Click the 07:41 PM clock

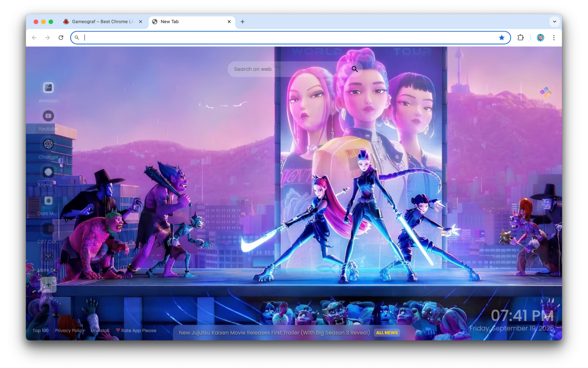tap(522, 316)
